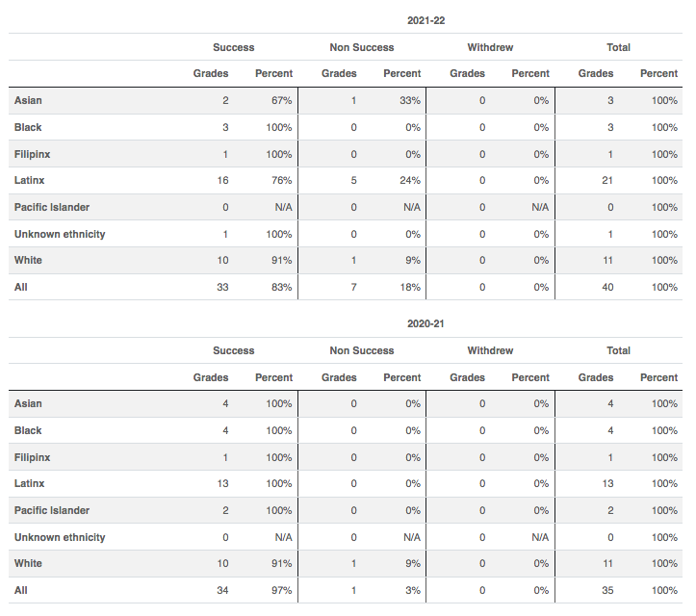Image resolution: width=696 pixels, height=616 pixels.
Task: Click the 33% Asian non success cell
Action: pyautogui.click(x=411, y=101)
